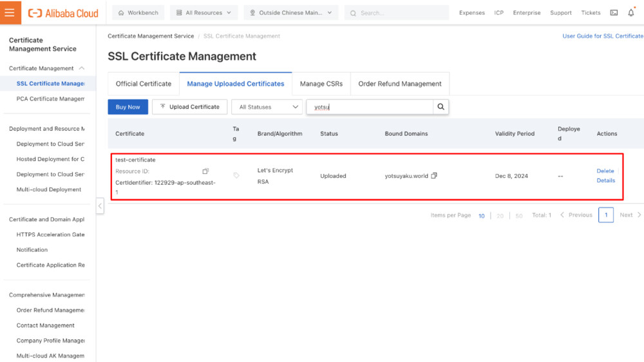Click the Uploaded status text
Image resolution: width=644 pixels, height=362 pixels.
coord(333,176)
